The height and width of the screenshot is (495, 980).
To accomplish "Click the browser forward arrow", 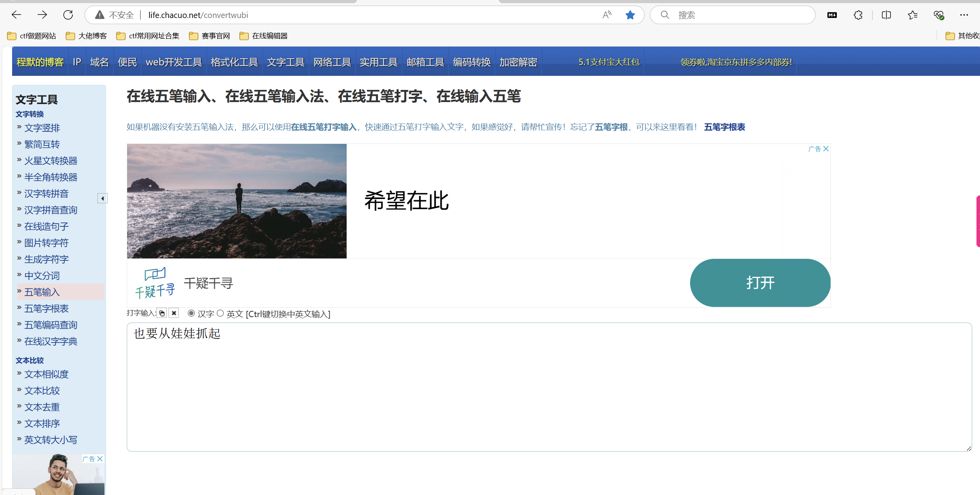I will click(42, 15).
